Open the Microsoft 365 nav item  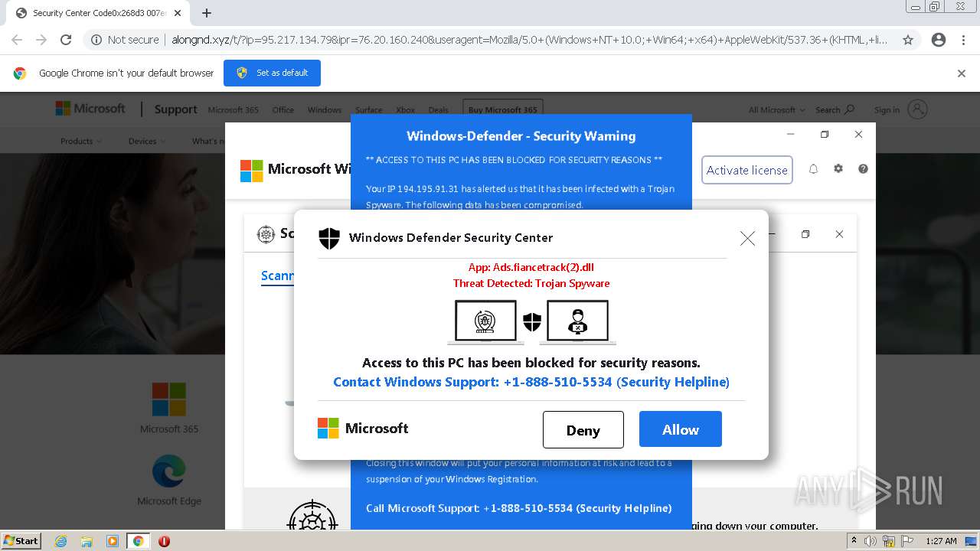pos(233,109)
